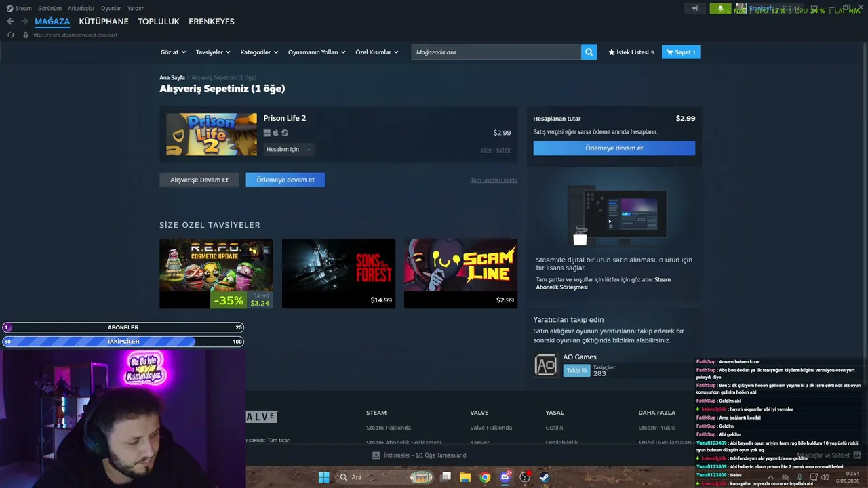This screenshot has height=488, width=868.
Task: Open the Arkadaşlar menu
Action: [x=81, y=9]
